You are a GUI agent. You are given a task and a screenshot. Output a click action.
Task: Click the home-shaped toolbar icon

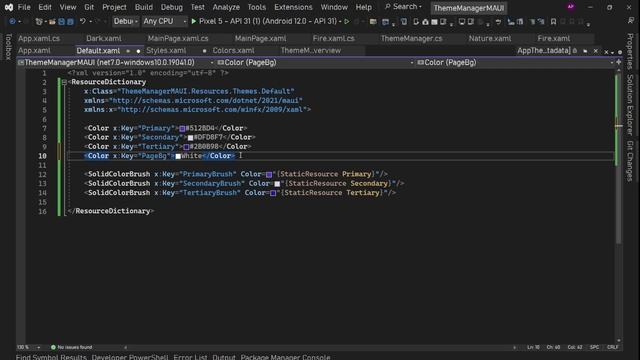point(425,22)
